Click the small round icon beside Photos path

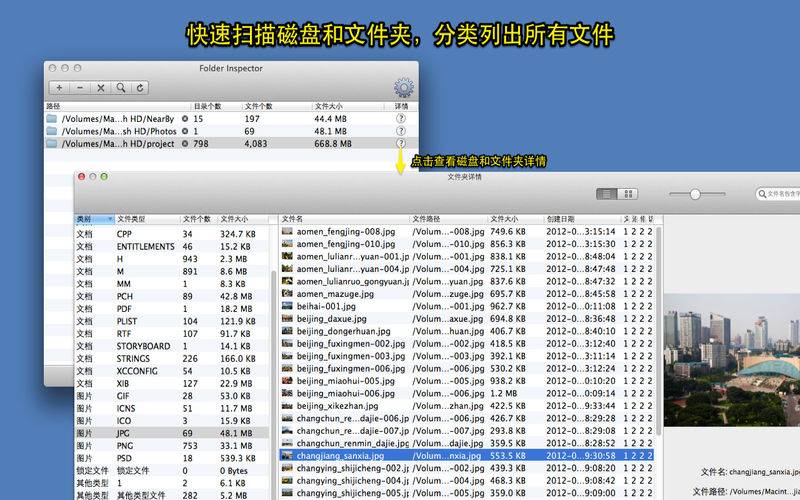(184, 131)
